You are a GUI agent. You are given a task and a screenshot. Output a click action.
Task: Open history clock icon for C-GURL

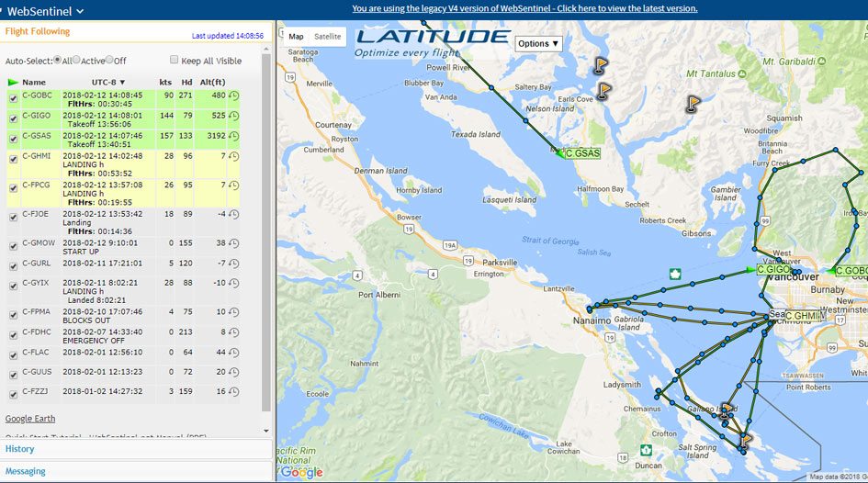click(x=233, y=264)
